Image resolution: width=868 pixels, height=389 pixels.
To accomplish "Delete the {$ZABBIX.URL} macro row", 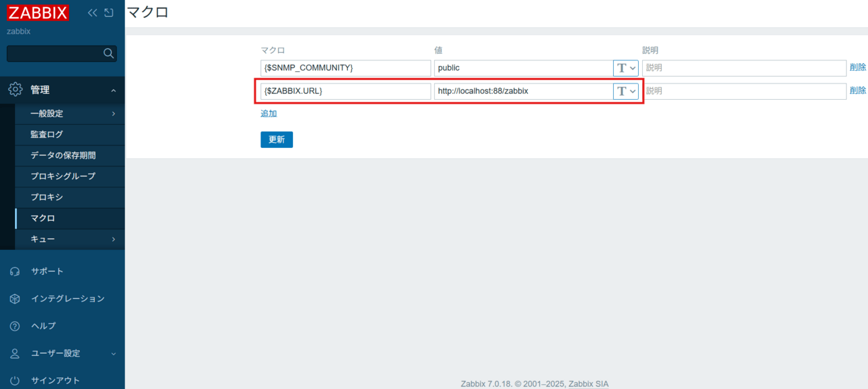I will (857, 91).
